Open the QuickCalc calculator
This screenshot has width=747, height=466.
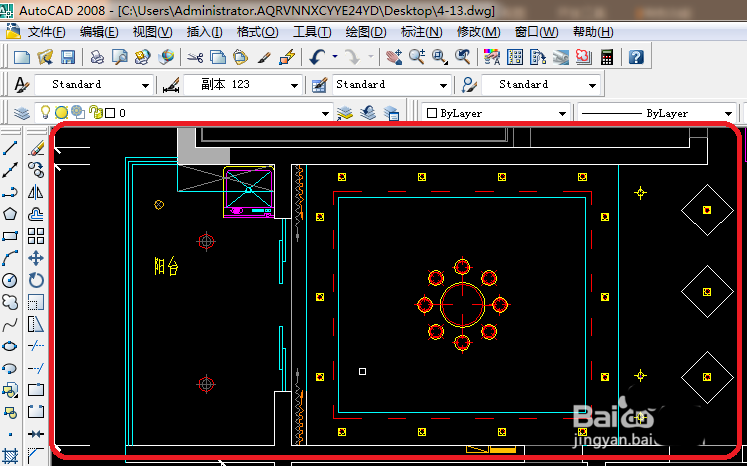tap(606, 57)
